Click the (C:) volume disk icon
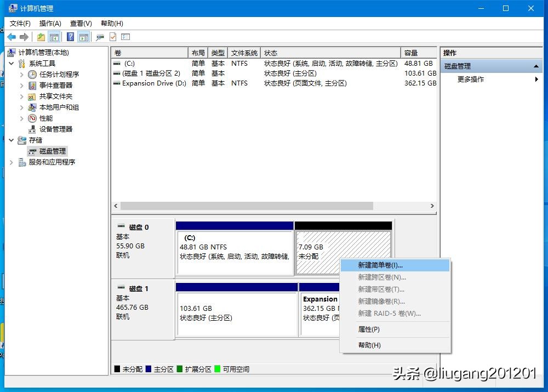 [x=117, y=64]
